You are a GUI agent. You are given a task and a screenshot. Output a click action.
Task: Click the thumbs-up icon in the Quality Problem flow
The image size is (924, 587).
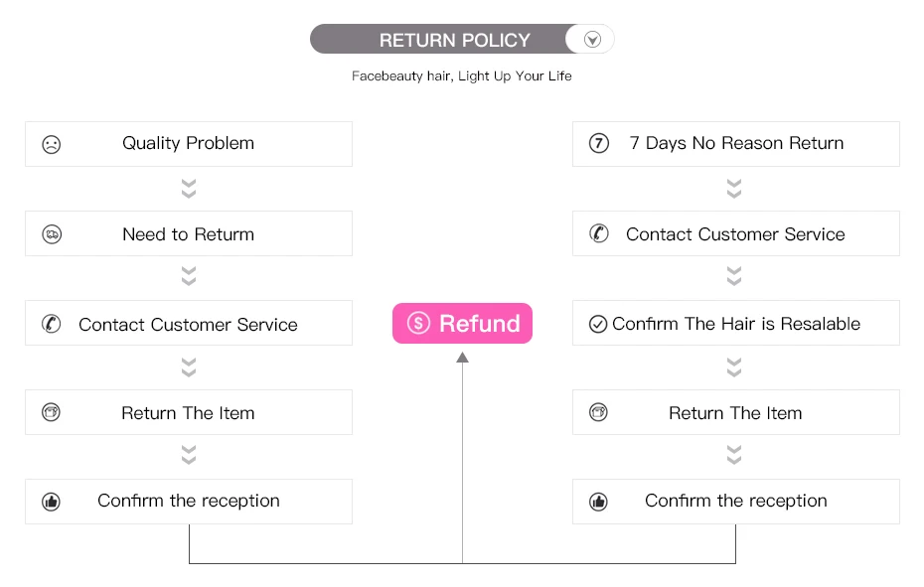tap(52, 502)
